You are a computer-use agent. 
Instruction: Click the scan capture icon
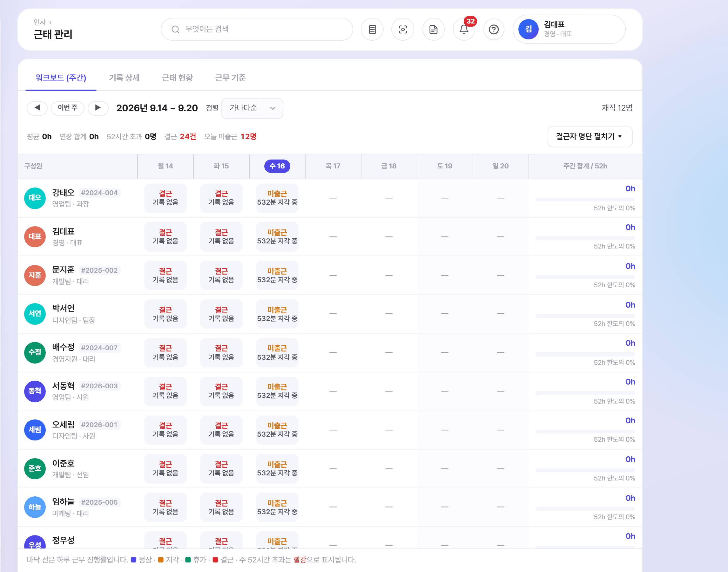pos(403,30)
